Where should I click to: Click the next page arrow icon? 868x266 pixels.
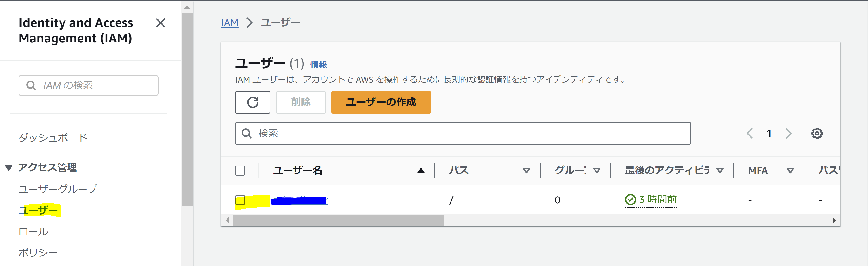788,133
